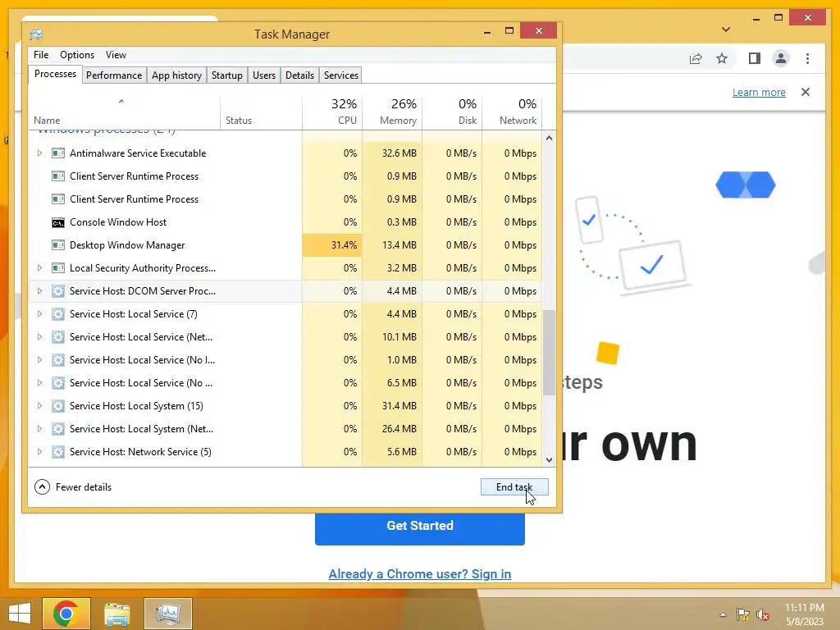840x630 pixels.
Task: Switch to the Services tab
Action: (341, 75)
